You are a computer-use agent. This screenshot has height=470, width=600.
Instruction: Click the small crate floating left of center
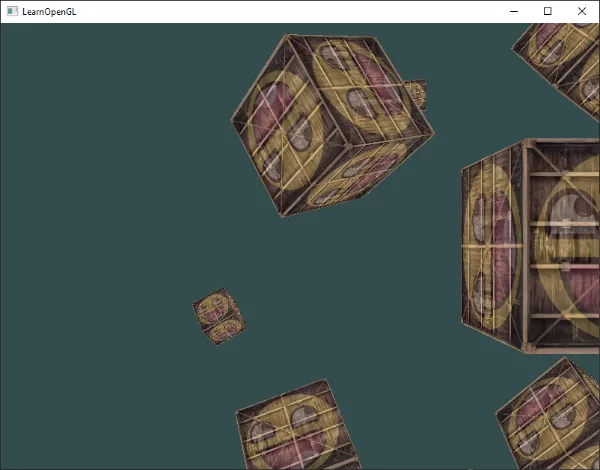pyautogui.click(x=217, y=317)
